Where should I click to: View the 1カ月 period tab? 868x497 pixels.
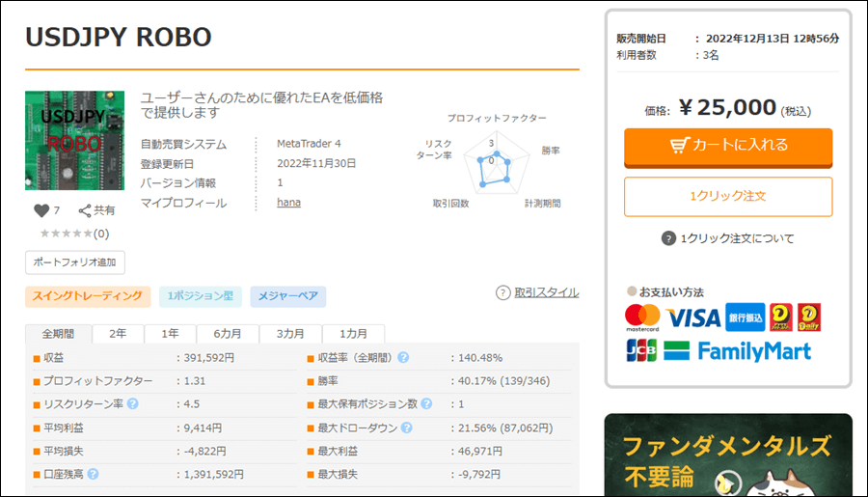[x=353, y=334]
